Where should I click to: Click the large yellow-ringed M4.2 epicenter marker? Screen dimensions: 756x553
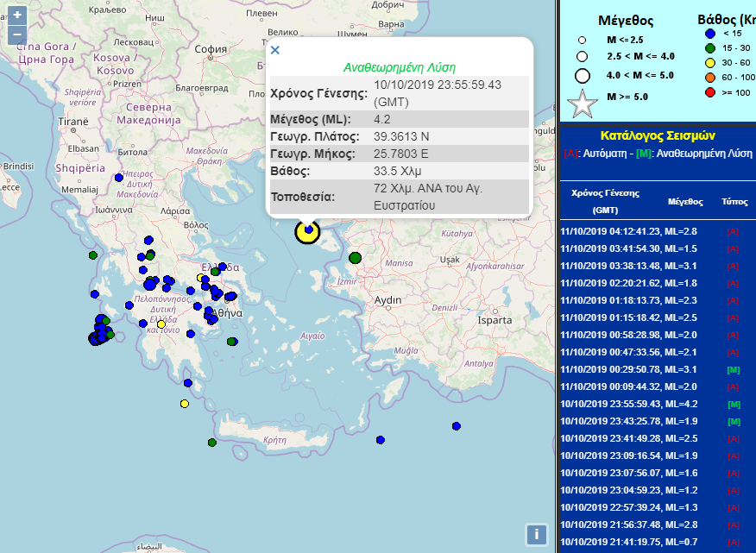[308, 230]
